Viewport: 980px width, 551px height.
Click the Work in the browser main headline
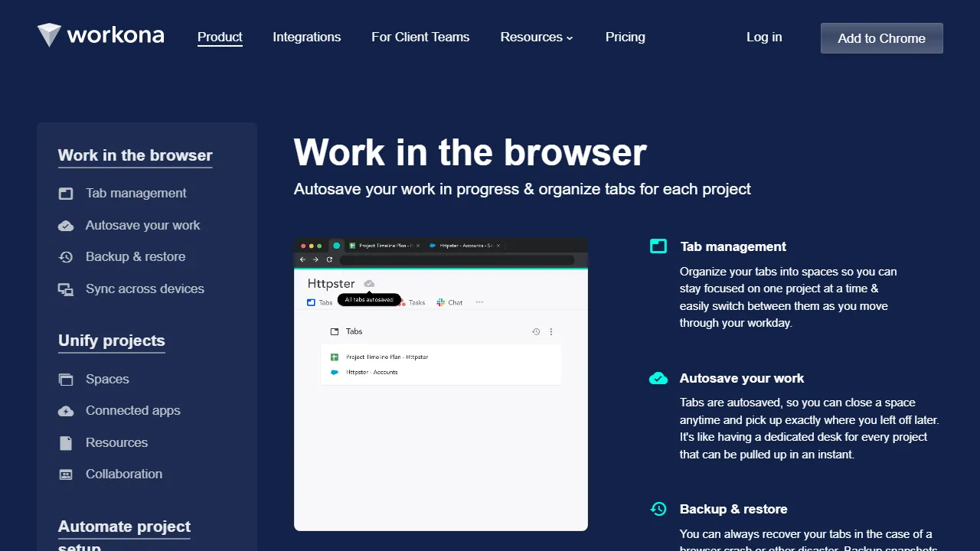tap(470, 152)
